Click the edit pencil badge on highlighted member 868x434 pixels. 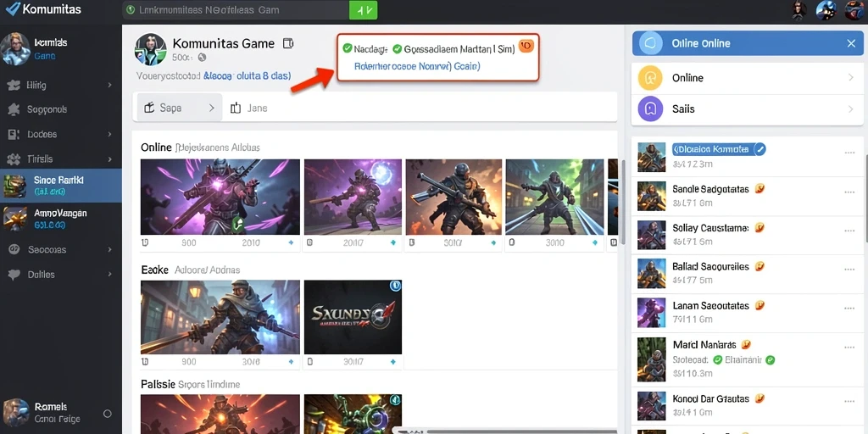760,149
